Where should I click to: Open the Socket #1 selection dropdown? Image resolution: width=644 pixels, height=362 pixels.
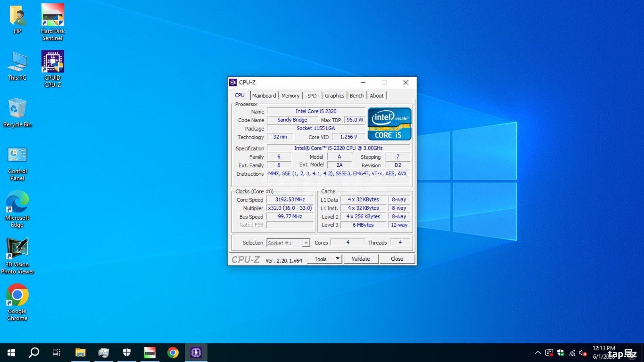(288, 243)
